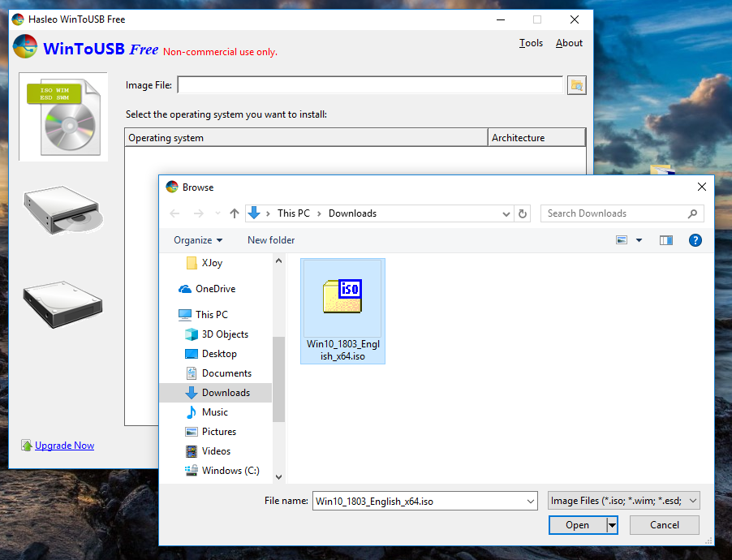Open Desktop in the navigation pane
This screenshot has height=560, width=732.
point(211,354)
